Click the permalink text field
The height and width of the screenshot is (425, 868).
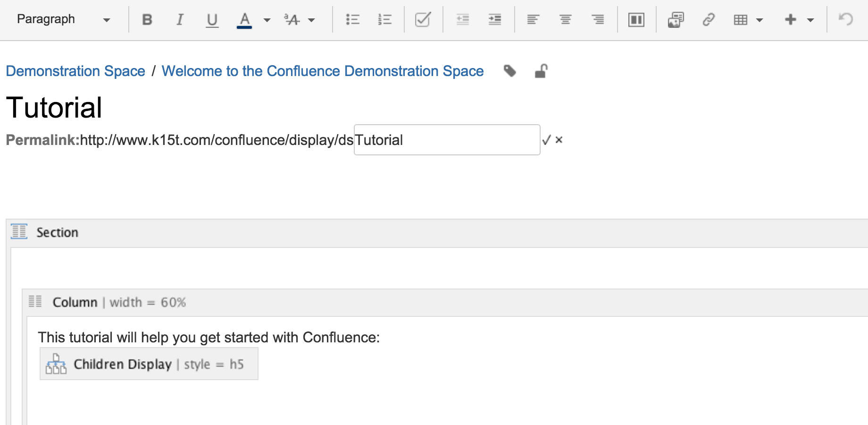(447, 140)
